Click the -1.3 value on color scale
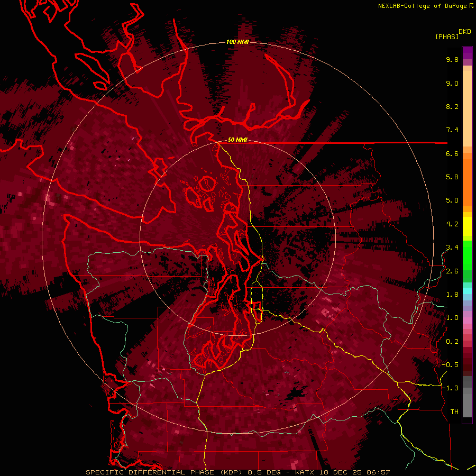This screenshot has height=476, width=476. [450, 388]
